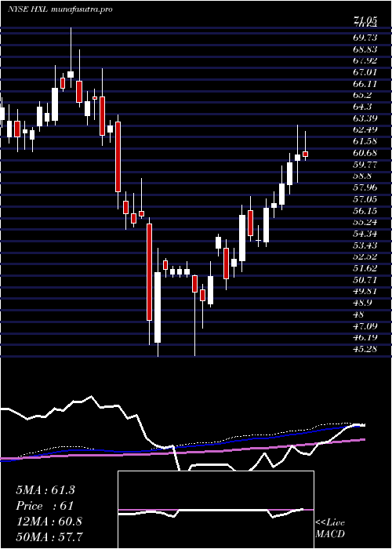Click the 57.96 price label

(365, 187)
